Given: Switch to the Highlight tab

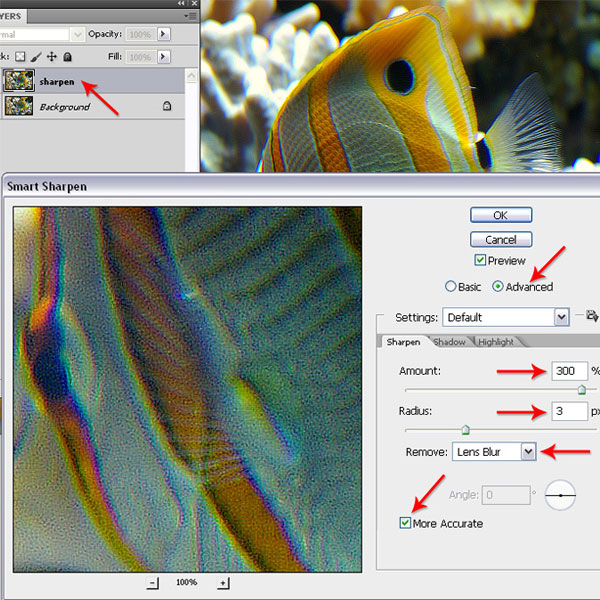Looking at the screenshot, I should click(x=496, y=342).
